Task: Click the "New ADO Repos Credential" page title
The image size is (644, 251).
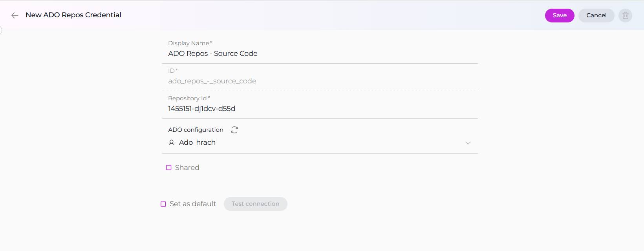Action: click(x=73, y=15)
